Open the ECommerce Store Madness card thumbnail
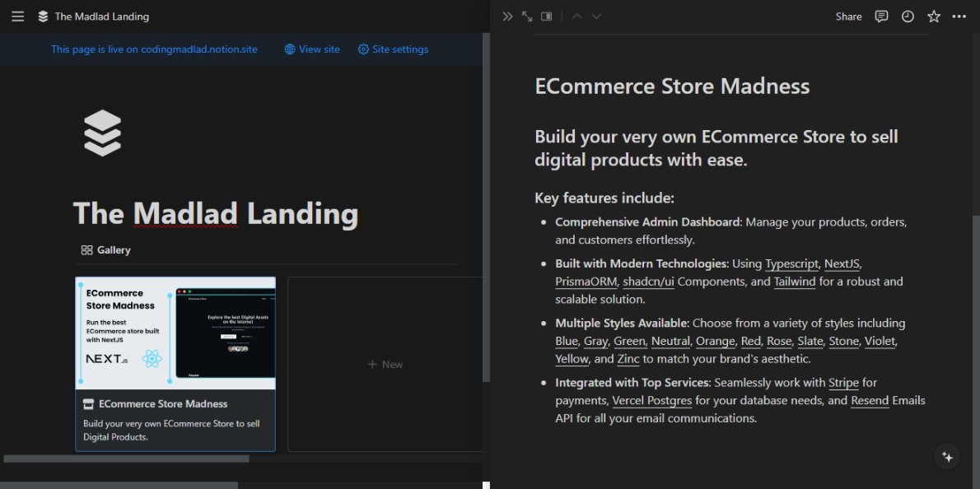This screenshot has width=980, height=489. pos(175,333)
